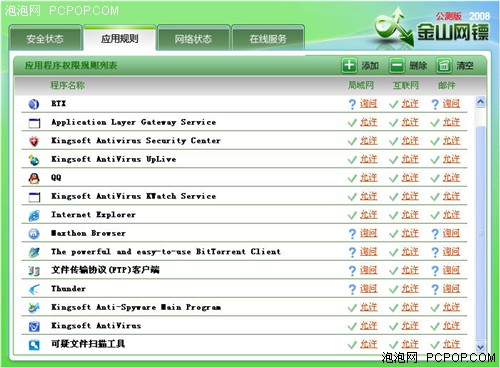Select the Maxthon Browser icon
Viewport: 500px width, 368px height.
pyautogui.click(x=34, y=234)
